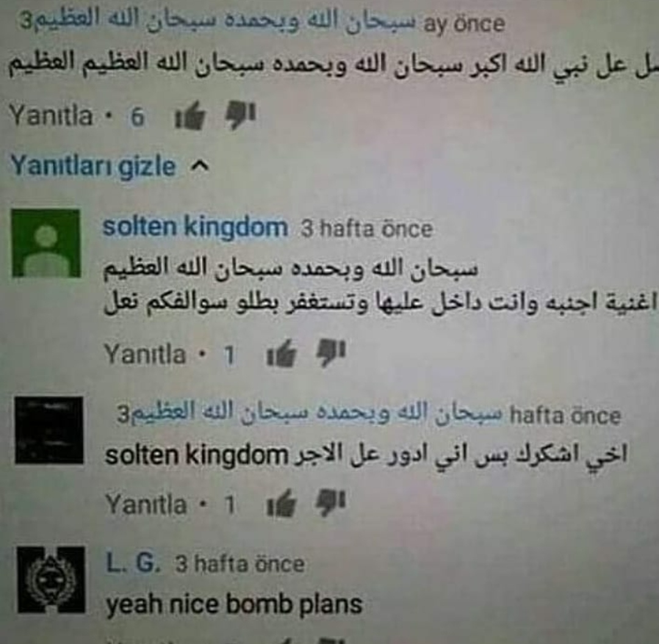Dislike the top comment with 6 likes

240,115
